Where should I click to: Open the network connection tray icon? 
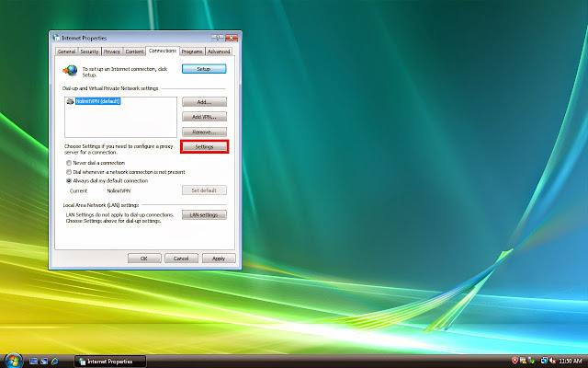[x=544, y=361]
